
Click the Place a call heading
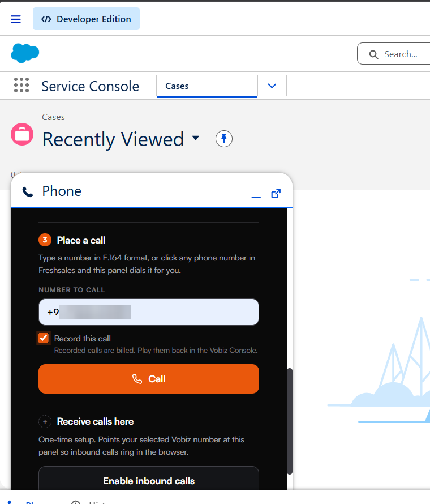81,240
